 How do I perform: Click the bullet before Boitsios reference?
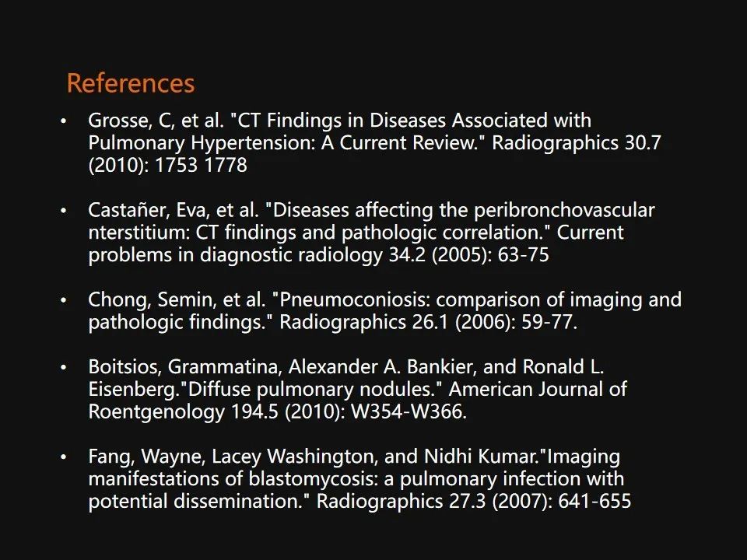click(x=64, y=367)
